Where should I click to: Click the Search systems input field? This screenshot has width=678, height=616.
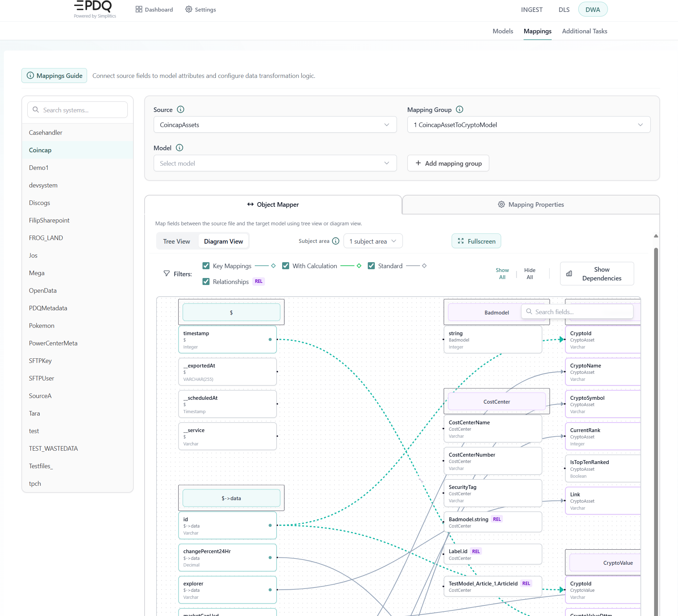click(78, 110)
